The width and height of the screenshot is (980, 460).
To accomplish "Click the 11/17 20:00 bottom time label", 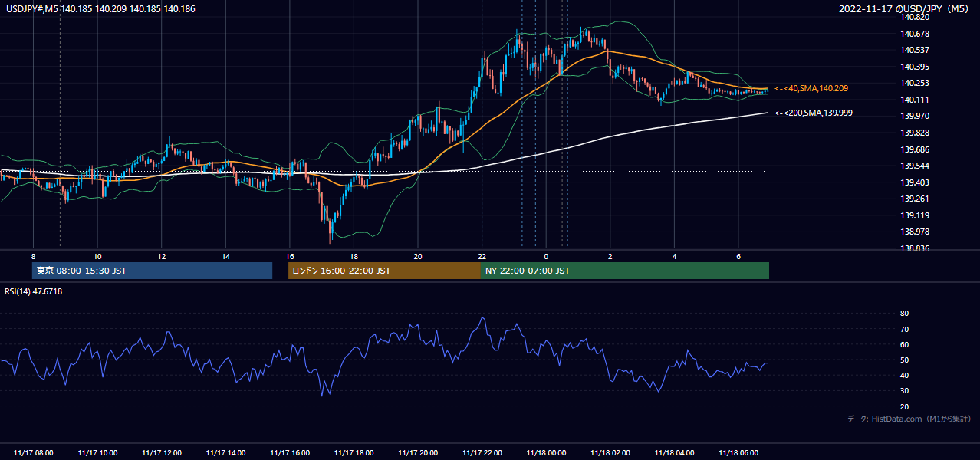I will click(418, 453).
